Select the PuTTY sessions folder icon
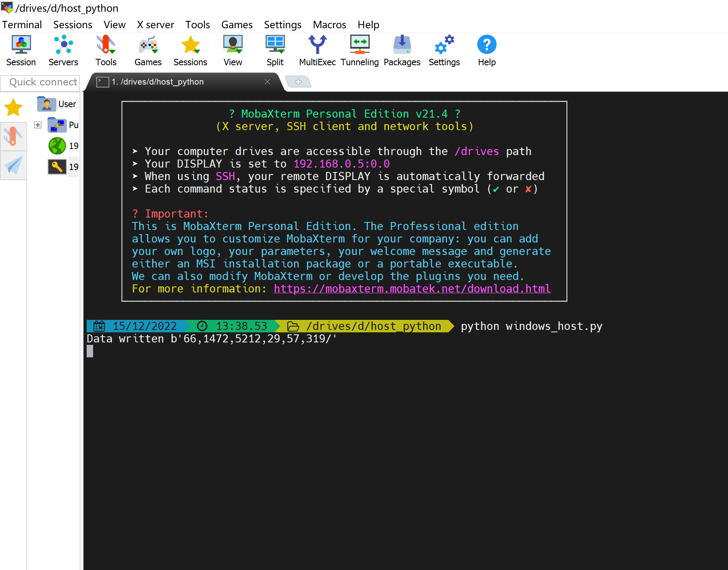728x570 pixels. pyautogui.click(x=57, y=125)
